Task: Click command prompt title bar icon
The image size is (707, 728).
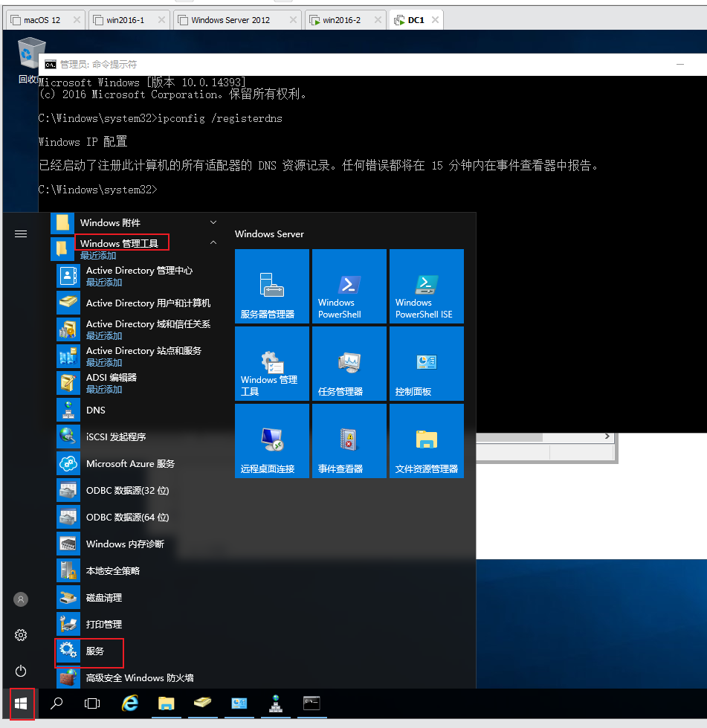Action: pyautogui.click(x=50, y=64)
